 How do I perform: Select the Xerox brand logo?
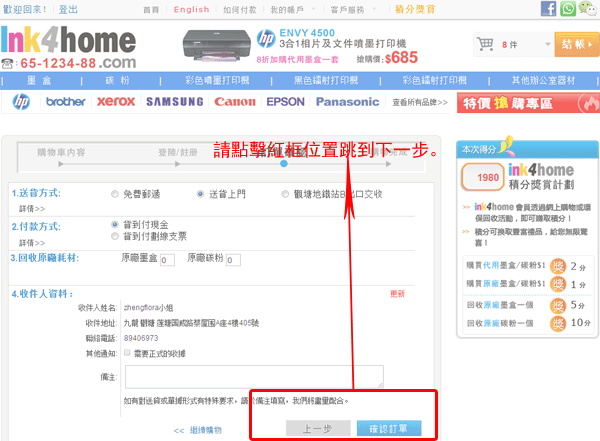pos(116,102)
